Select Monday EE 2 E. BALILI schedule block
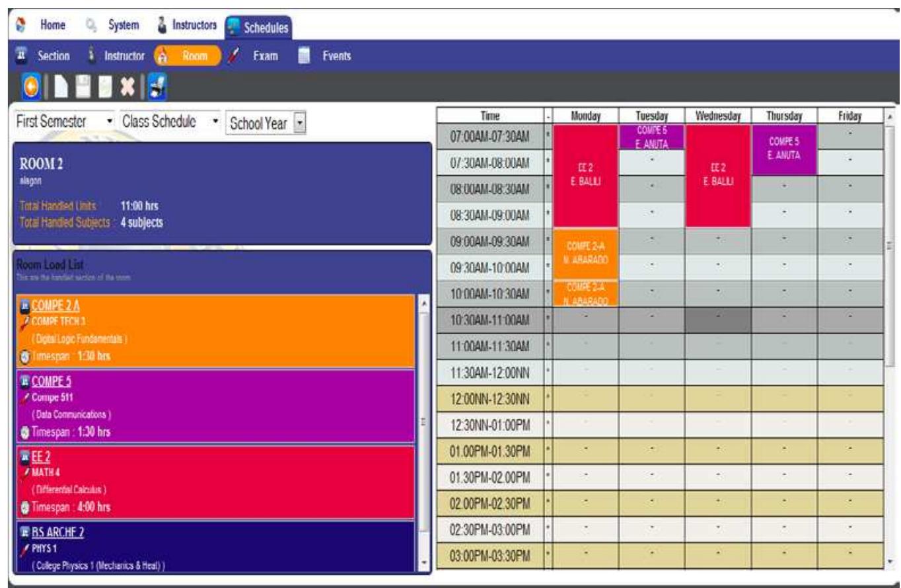 click(x=585, y=176)
